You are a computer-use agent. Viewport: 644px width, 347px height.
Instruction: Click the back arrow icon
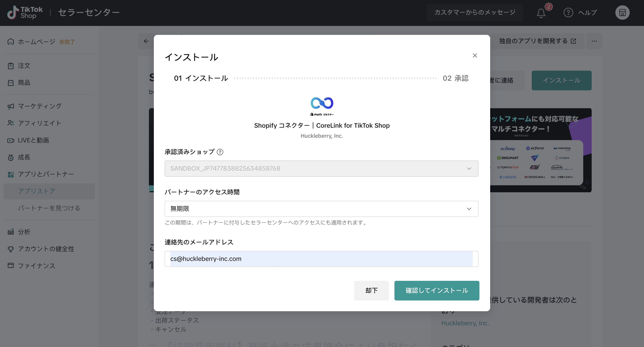[x=146, y=41]
